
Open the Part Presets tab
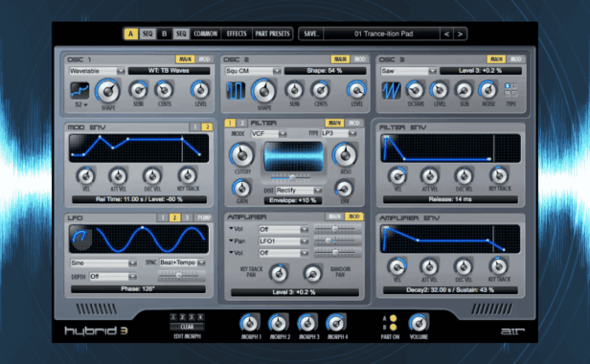point(272,34)
